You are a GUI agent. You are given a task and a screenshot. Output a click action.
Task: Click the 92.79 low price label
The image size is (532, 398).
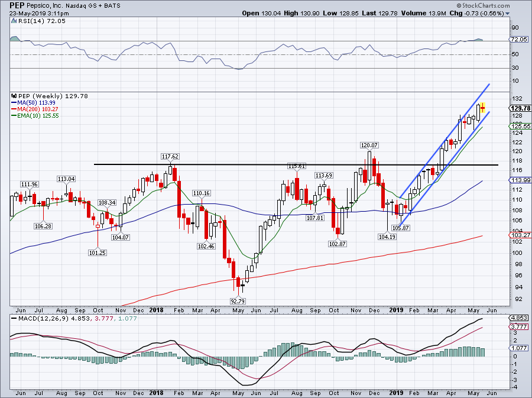238,300
